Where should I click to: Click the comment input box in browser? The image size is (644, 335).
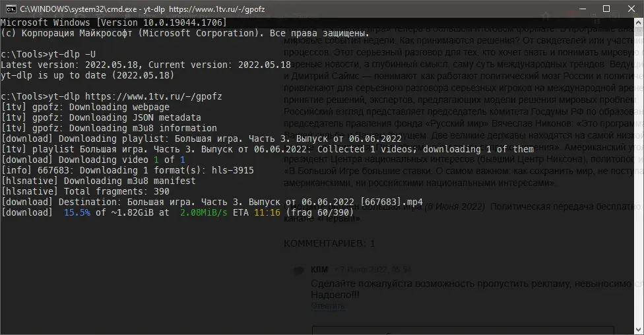coord(463,330)
